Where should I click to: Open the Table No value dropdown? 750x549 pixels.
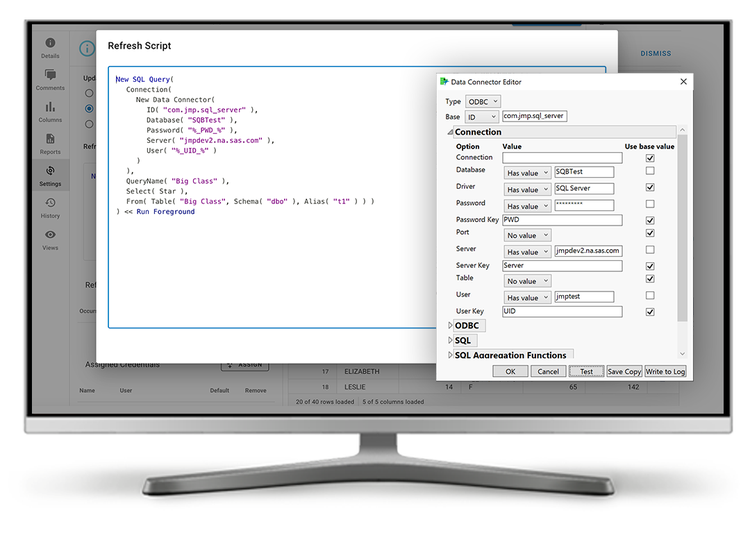pos(527,281)
